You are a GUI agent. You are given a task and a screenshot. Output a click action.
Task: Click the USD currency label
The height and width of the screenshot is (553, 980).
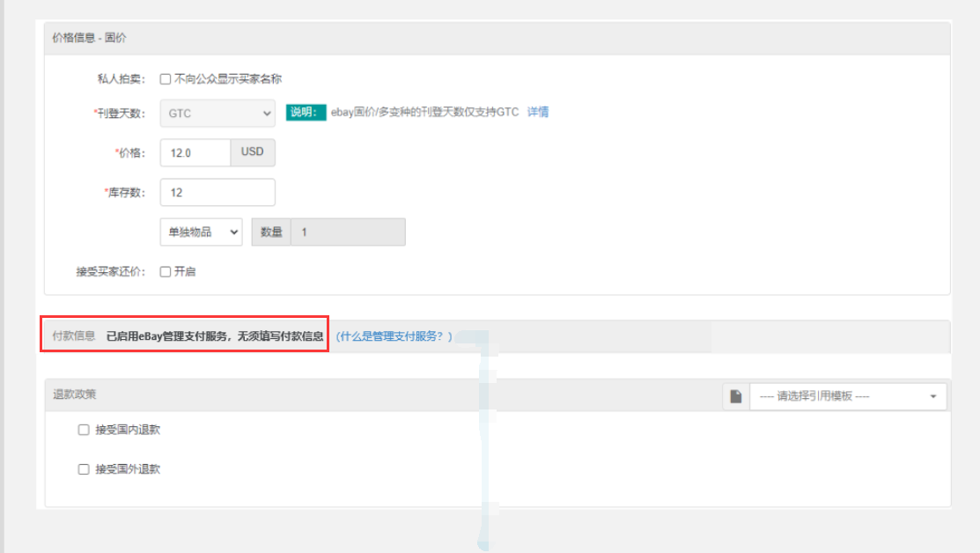pos(253,152)
